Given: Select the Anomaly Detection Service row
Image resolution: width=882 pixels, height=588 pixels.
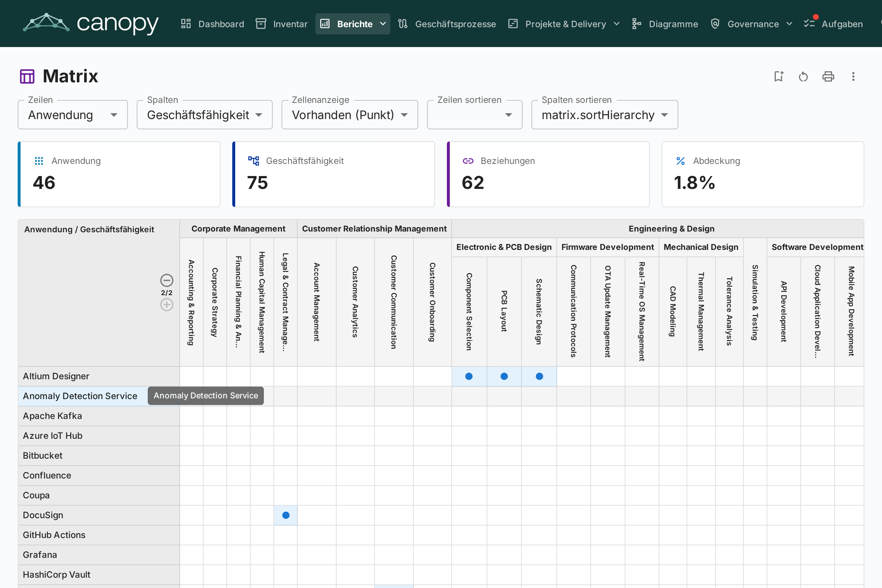Looking at the screenshot, I should [99, 397].
